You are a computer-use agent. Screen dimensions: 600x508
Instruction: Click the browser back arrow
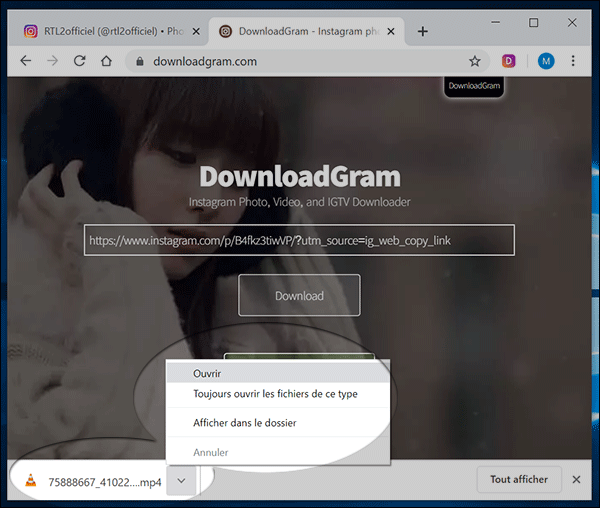26,61
